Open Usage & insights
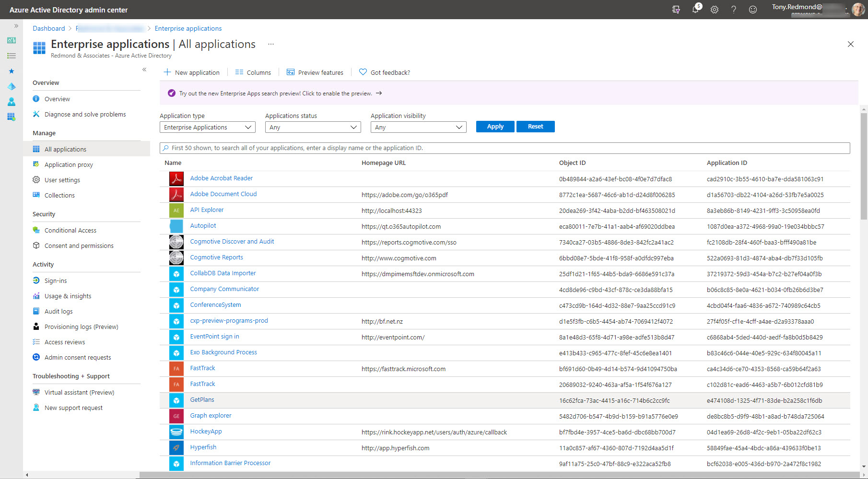Screen dimensions: 868x479 point(68,296)
